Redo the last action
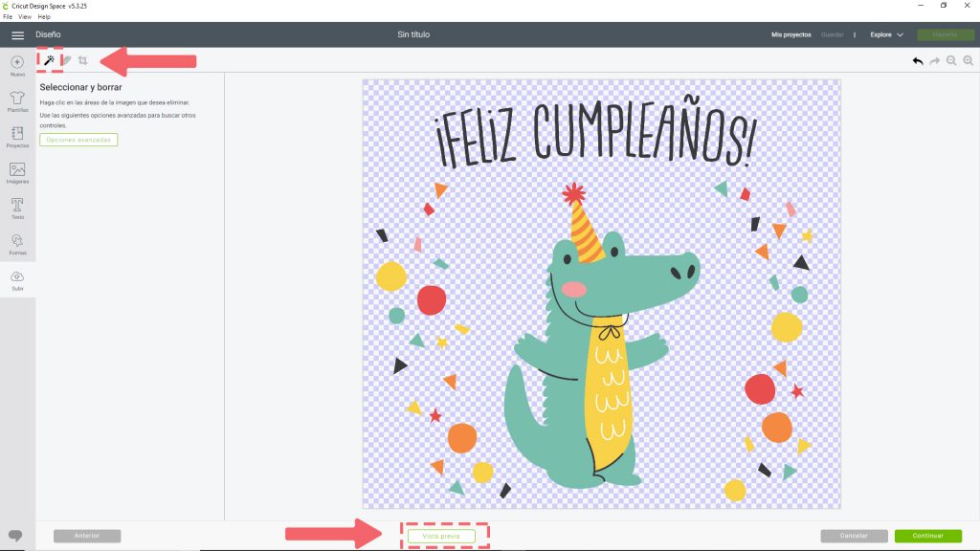This screenshot has width=980, height=551. (x=934, y=60)
